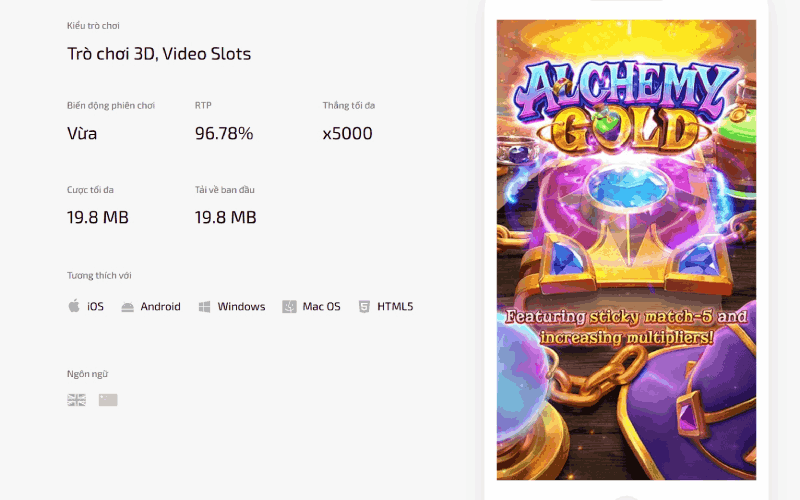Click the RTP value 96.78%
Screen dimensions: 800x500
pos(224,133)
